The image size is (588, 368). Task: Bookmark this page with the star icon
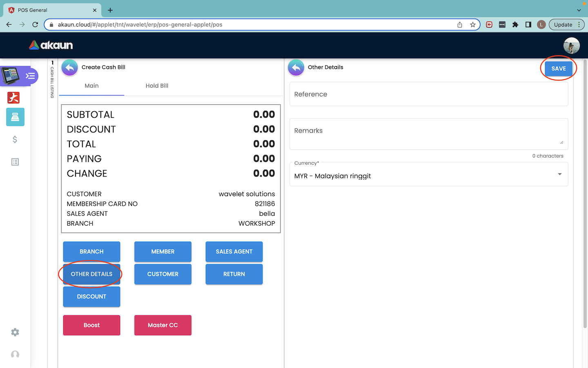point(473,25)
